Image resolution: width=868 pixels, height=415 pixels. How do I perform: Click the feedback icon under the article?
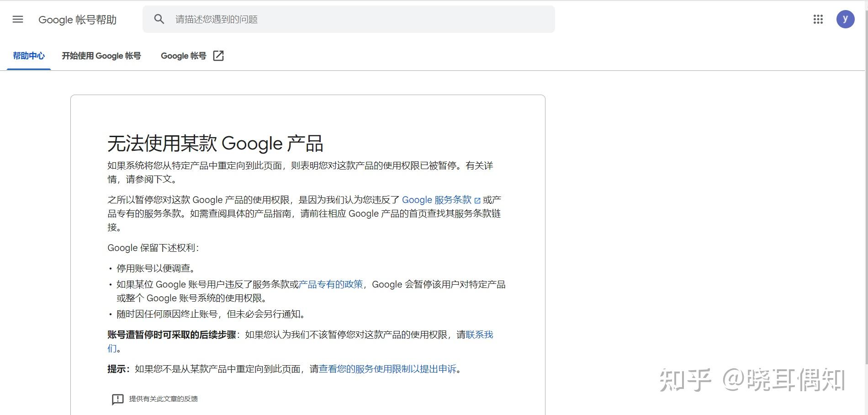coord(117,399)
